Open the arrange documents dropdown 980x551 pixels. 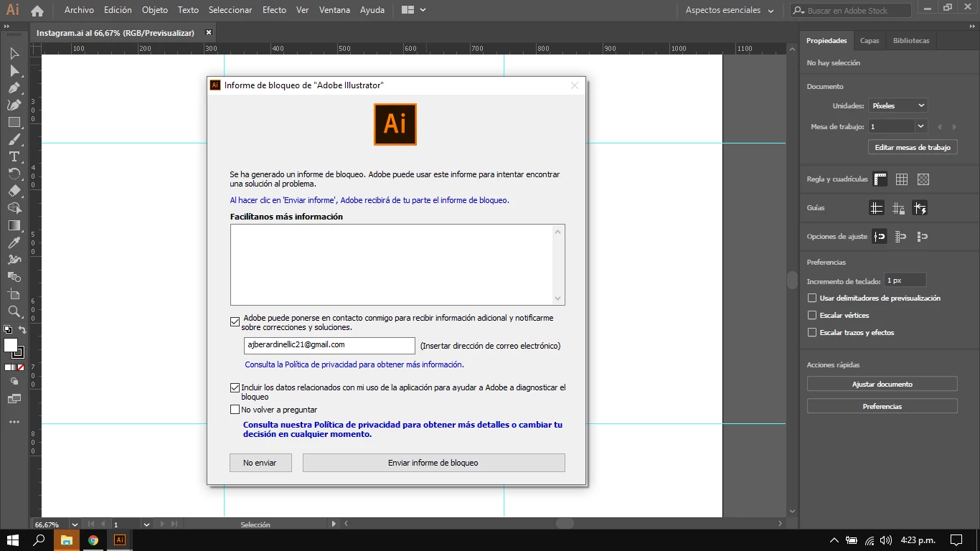tap(414, 10)
